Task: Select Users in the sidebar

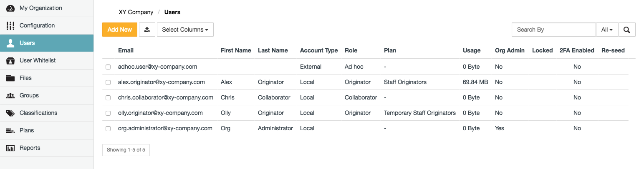Action: click(27, 43)
